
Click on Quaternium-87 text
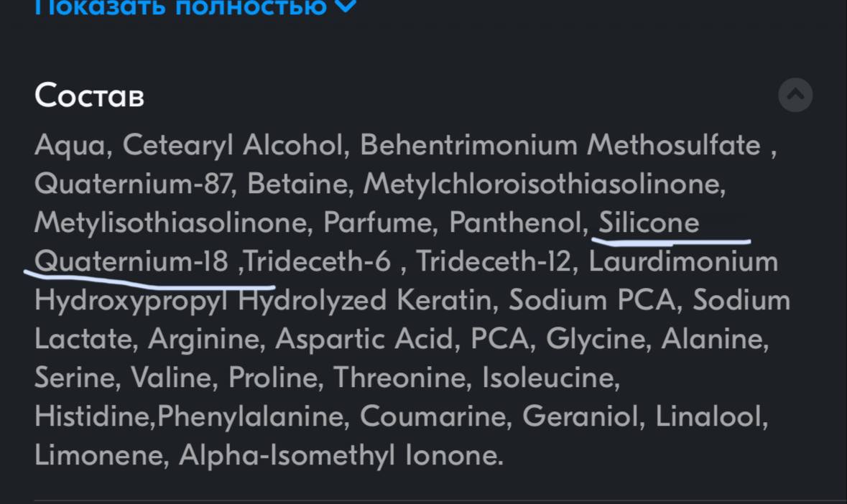[134, 184]
